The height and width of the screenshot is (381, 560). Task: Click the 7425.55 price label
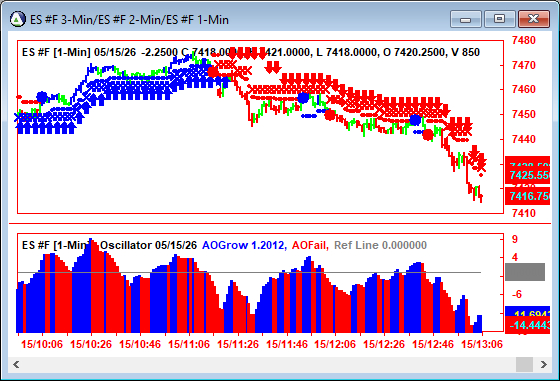pyautogui.click(x=528, y=175)
